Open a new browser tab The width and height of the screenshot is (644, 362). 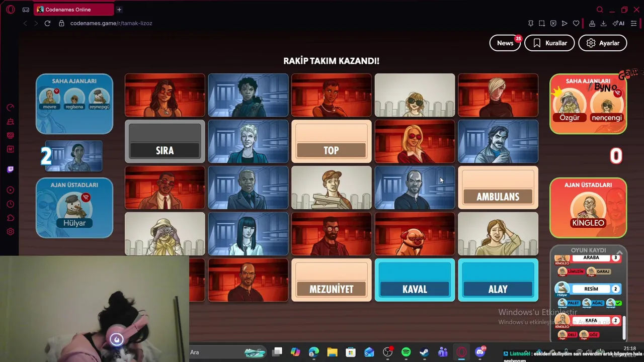click(x=119, y=10)
